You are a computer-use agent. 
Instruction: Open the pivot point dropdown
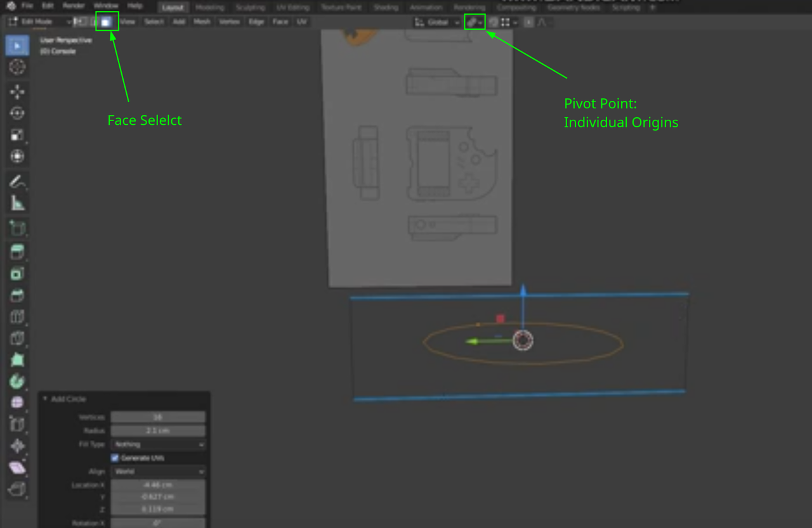coord(475,22)
